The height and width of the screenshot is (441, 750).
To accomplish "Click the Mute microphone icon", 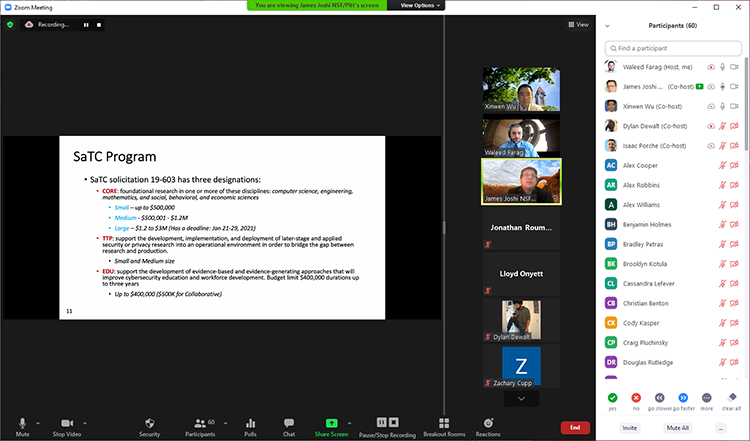I will (x=22, y=423).
